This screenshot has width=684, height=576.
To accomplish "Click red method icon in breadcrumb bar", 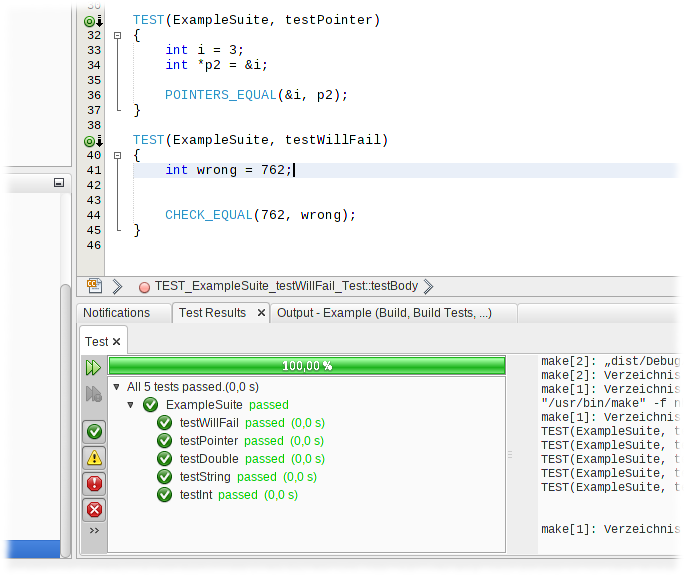I will pos(144,287).
